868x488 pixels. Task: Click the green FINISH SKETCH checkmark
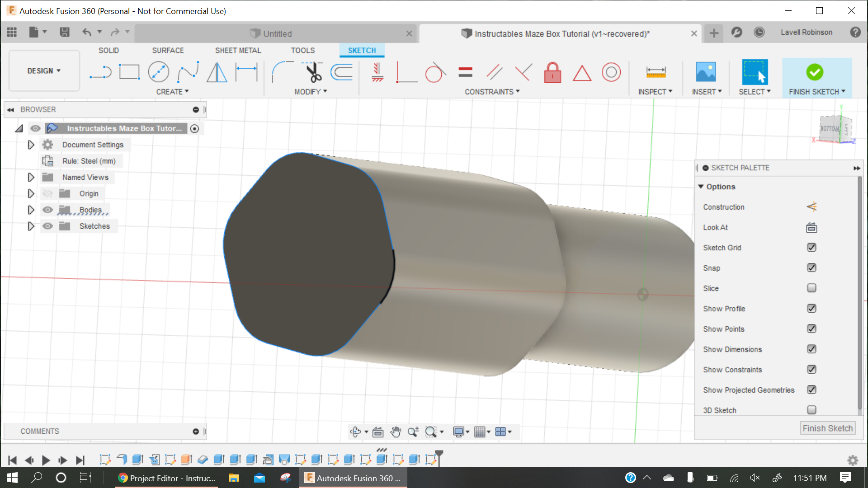(x=814, y=72)
